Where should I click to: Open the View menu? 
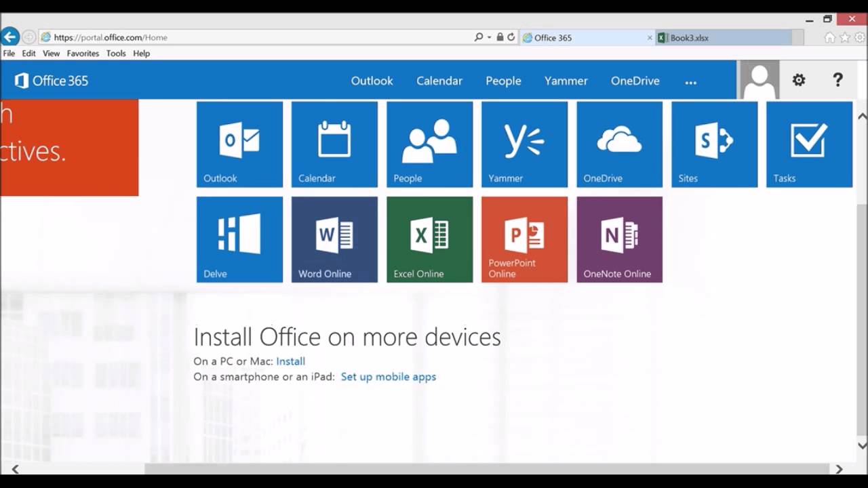51,54
